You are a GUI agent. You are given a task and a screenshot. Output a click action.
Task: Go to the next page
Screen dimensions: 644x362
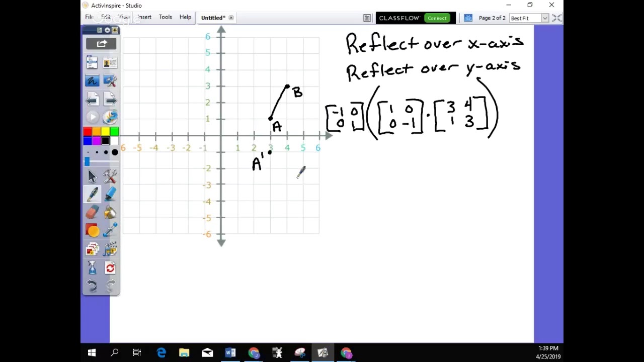(110, 99)
